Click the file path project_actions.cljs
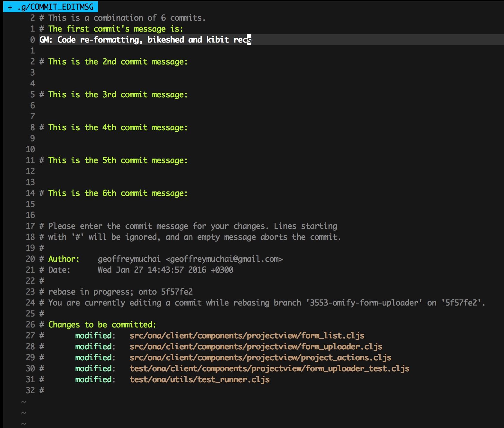Image resolution: width=504 pixels, height=428 pixels. coord(260,357)
